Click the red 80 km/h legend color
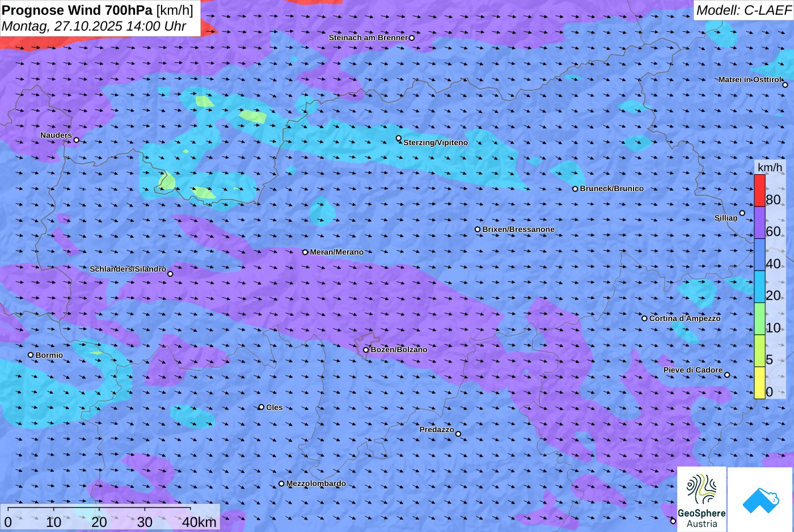 759,190
